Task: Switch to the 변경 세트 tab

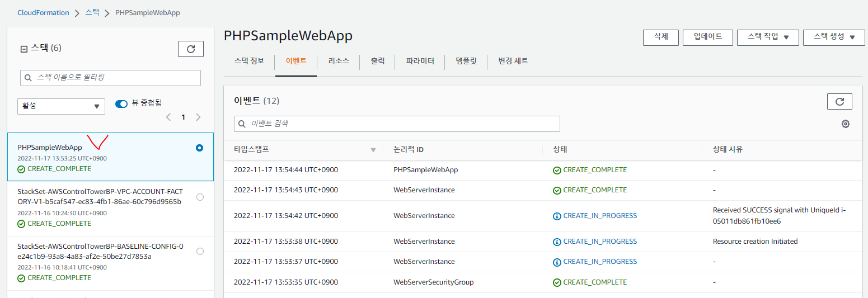Action: [513, 61]
